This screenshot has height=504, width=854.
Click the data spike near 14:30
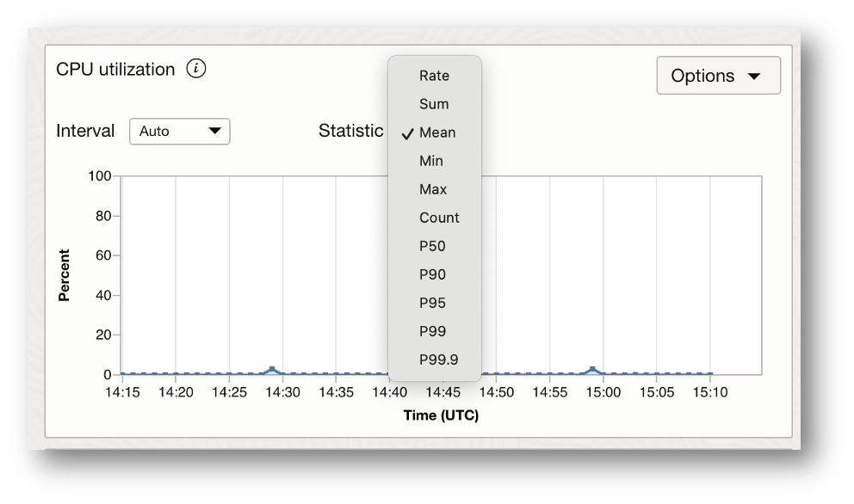272,370
